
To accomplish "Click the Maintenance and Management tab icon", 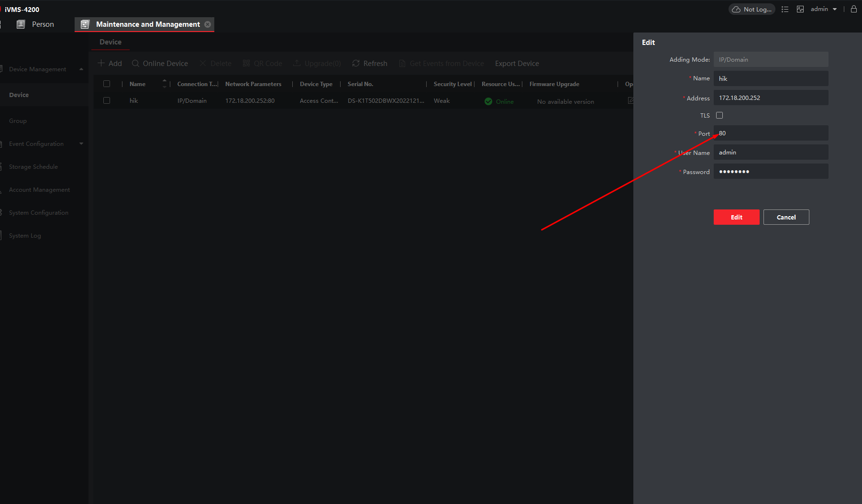I will click(x=85, y=24).
